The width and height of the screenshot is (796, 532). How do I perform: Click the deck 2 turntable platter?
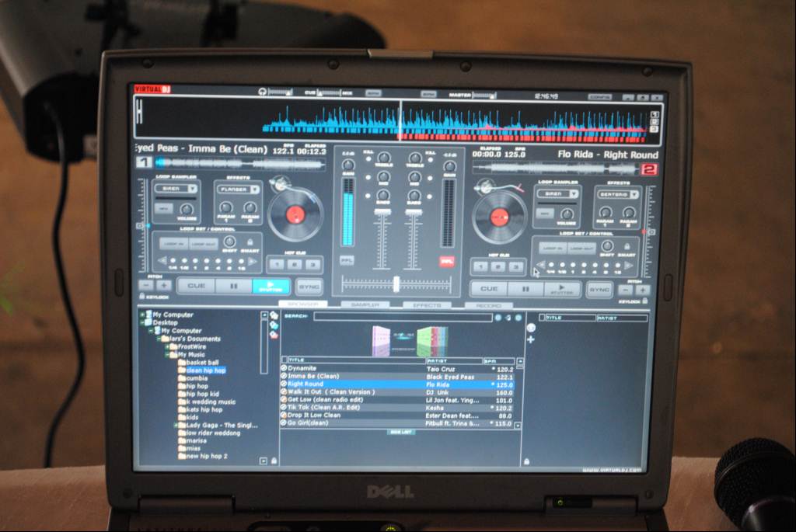pos(498,217)
